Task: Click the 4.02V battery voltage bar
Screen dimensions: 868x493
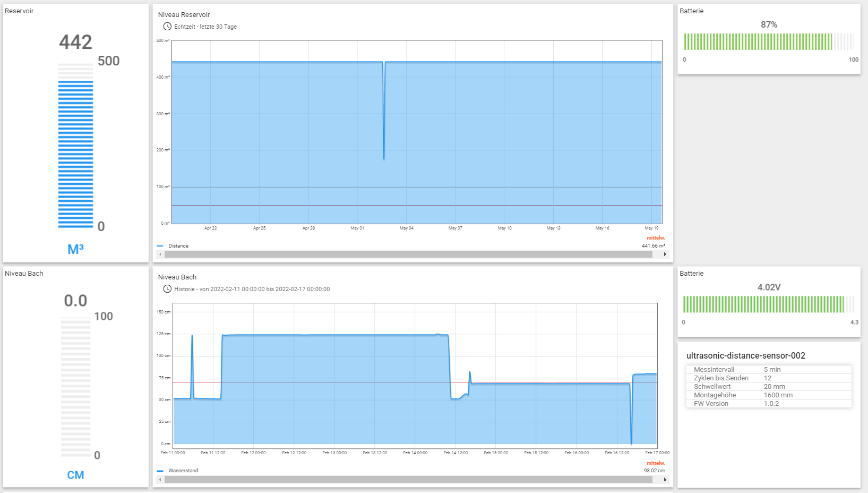Action: 768,304
